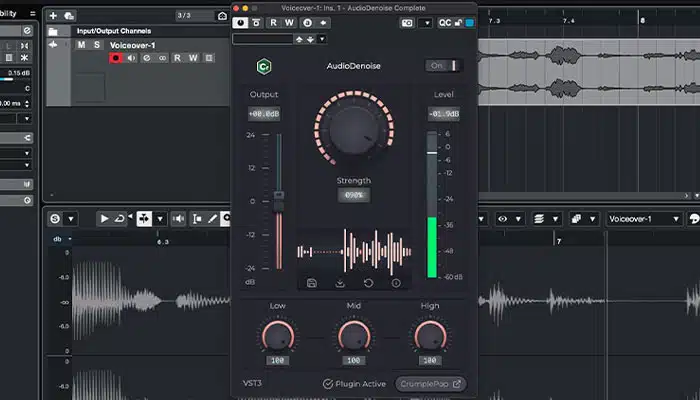Solo the Voiceover-1 track
This screenshot has width=700, height=400.
(96, 45)
